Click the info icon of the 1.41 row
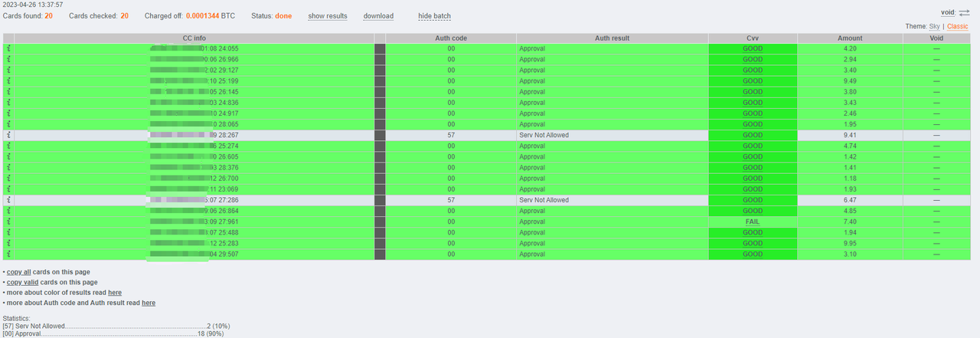The width and height of the screenshot is (980, 338). (8, 167)
